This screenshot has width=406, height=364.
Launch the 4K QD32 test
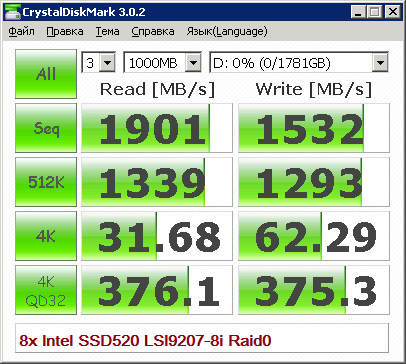(46, 290)
